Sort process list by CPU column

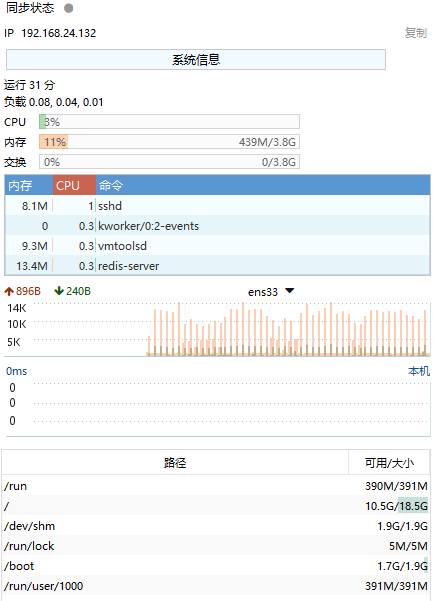(x=74, y=186)
